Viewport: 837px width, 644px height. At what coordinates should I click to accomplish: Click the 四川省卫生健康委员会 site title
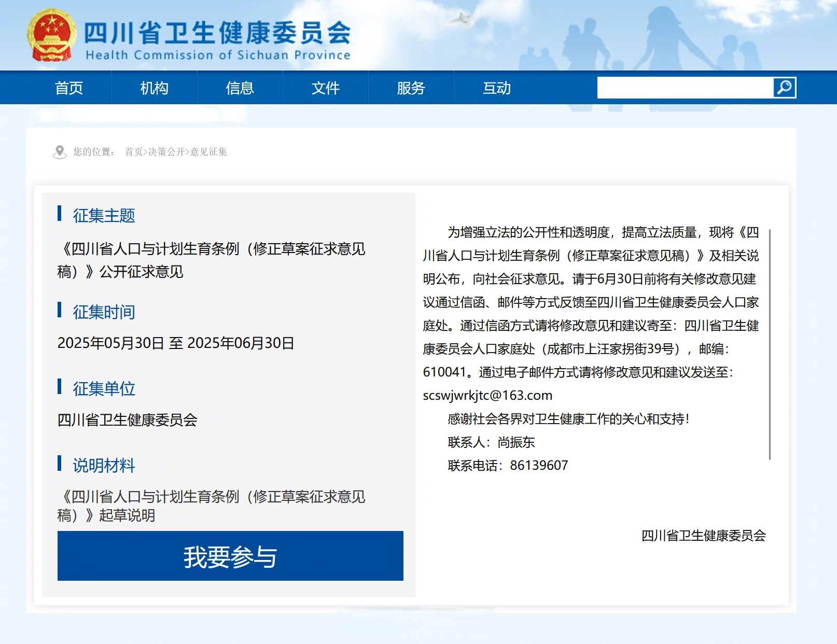(x=217, y=32)
